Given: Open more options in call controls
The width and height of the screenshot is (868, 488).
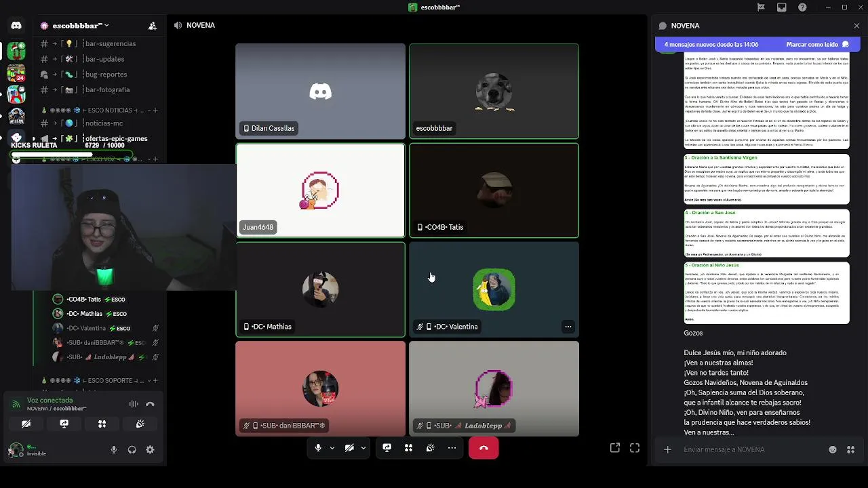Looking at the screenshot, I should point(452,448).
